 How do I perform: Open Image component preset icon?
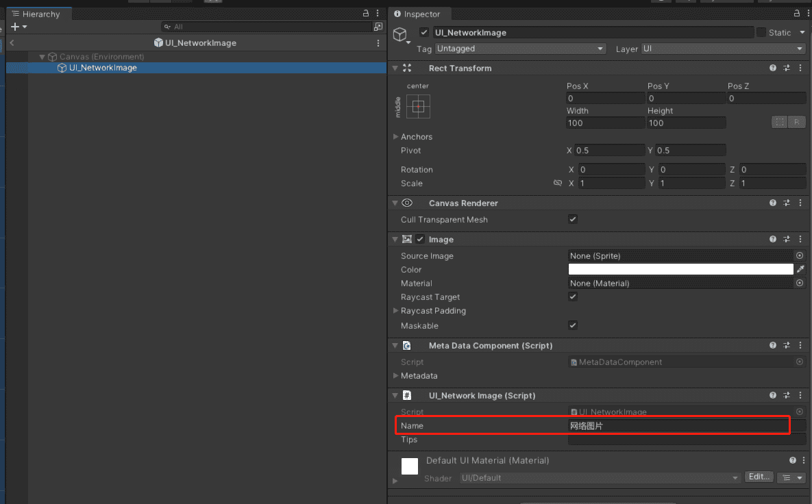click(x=787, y=240)
